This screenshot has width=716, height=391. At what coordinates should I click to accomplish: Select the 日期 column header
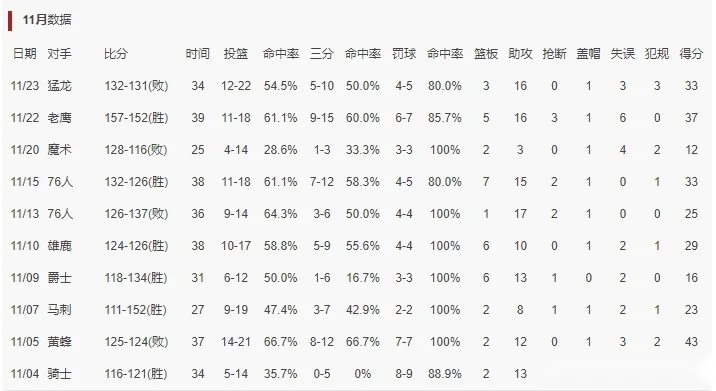25,53
